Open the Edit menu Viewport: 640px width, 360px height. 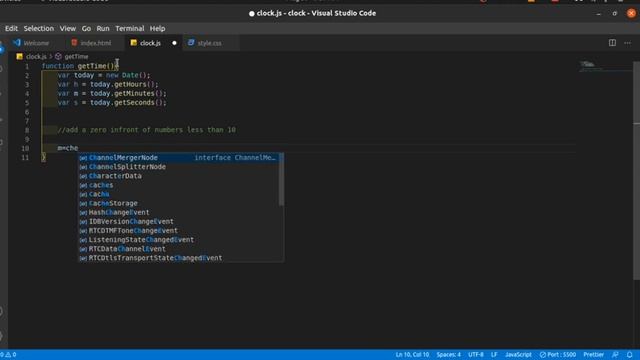(11, 29)
